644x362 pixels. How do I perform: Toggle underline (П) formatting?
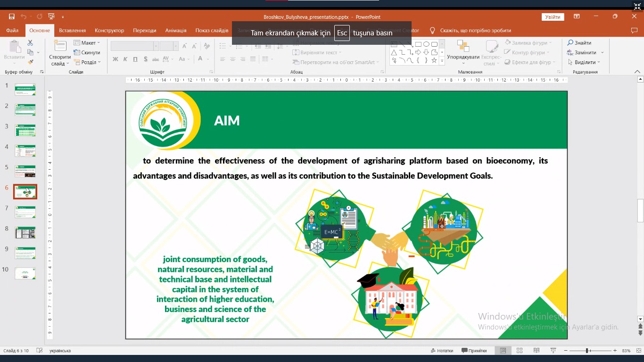[x=135, y=59]
